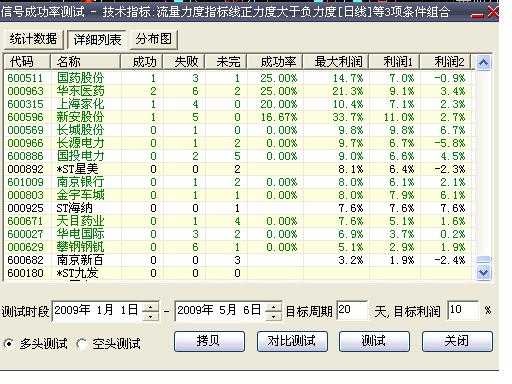Switch to the 统计数据 tab
Image resolution: width=512 pixels, height=384 pixels.
pos(33,39)
